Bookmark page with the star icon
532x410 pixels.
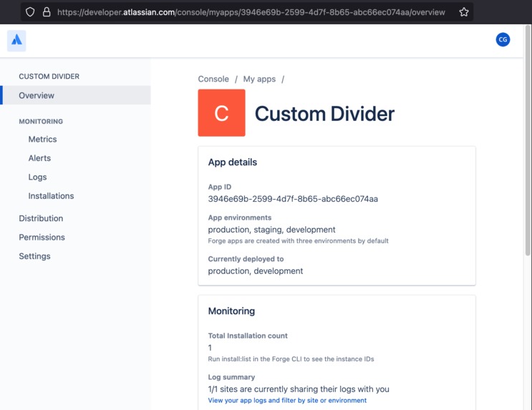click(x=464, y=12)
